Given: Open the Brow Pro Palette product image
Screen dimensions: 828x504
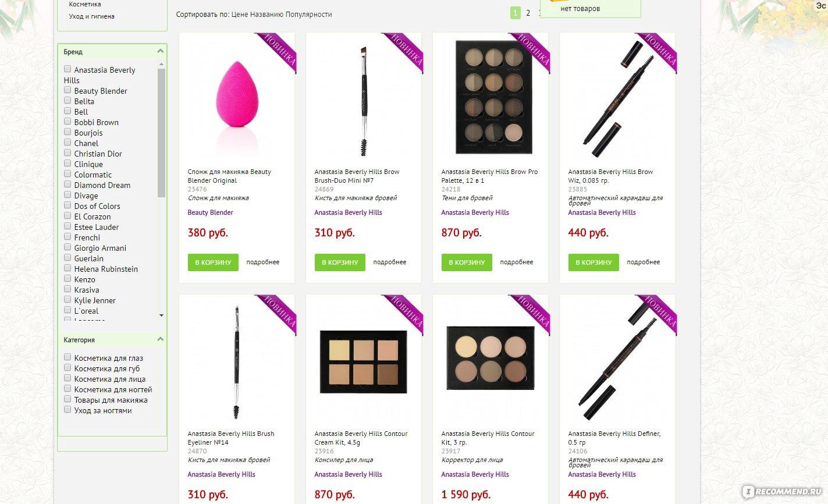Looking at the screenshot, I should (493, 97).
